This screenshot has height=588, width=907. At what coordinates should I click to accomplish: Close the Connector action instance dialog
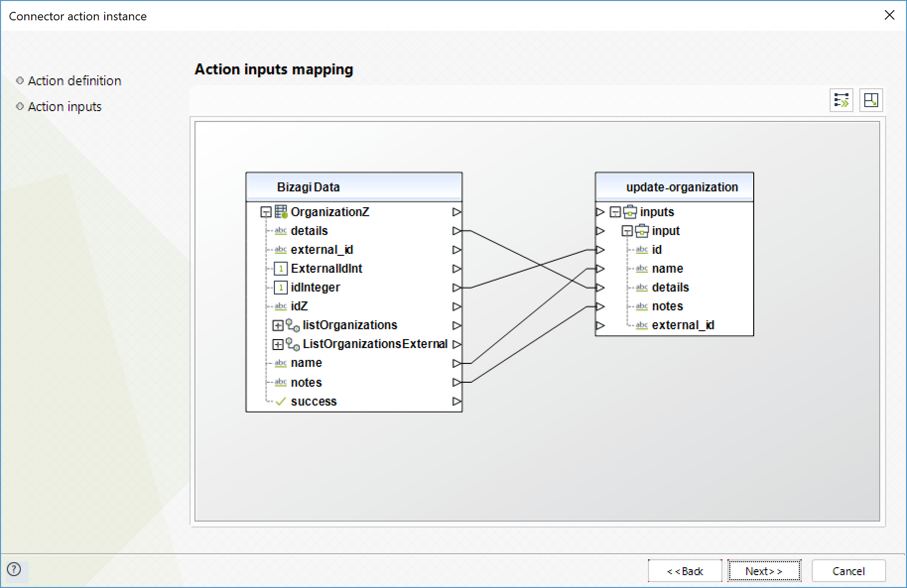pos(890,15)
